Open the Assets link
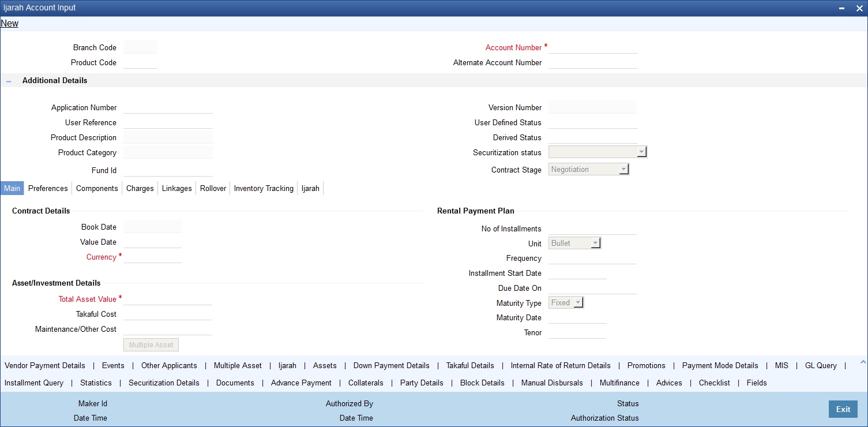868x427 pixels. [x=325, y=366]
